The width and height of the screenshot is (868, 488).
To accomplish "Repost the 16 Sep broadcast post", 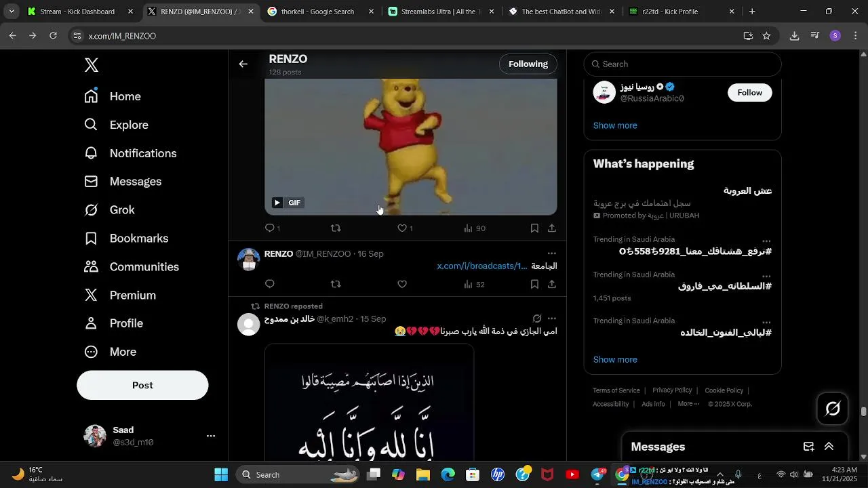I will tap(336, 284).
